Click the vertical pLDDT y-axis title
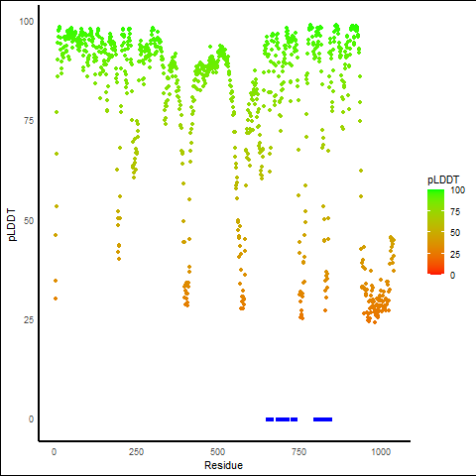Viewport: 476px width, 476px height. (12, 225)
